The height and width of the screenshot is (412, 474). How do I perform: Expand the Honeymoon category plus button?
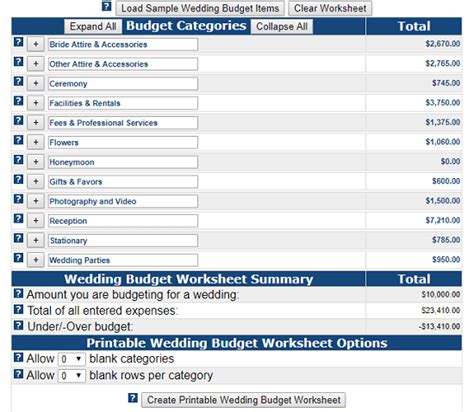[x=36, y=162]
